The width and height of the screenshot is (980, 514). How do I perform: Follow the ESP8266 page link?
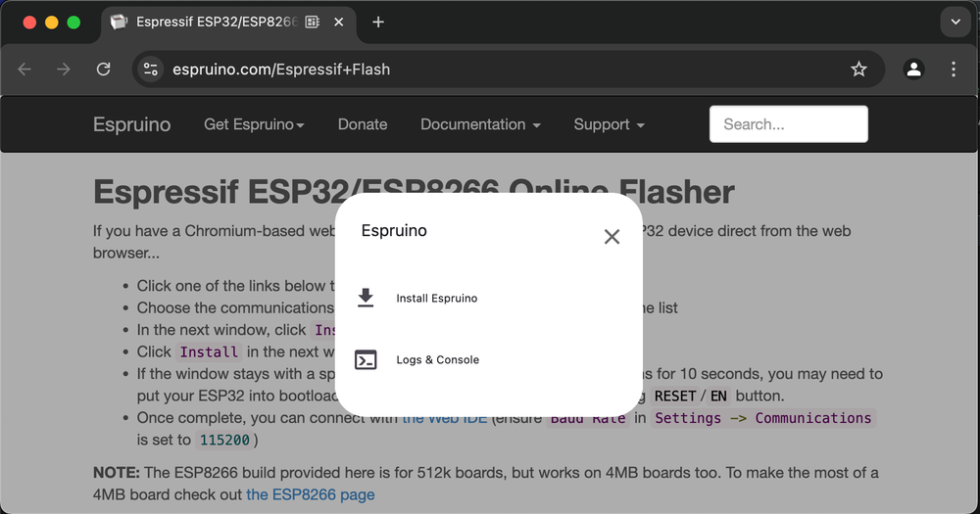[x=311, y=494]
